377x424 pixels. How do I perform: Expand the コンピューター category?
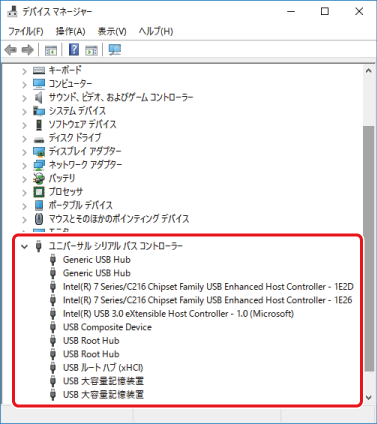tap(24, 84)
